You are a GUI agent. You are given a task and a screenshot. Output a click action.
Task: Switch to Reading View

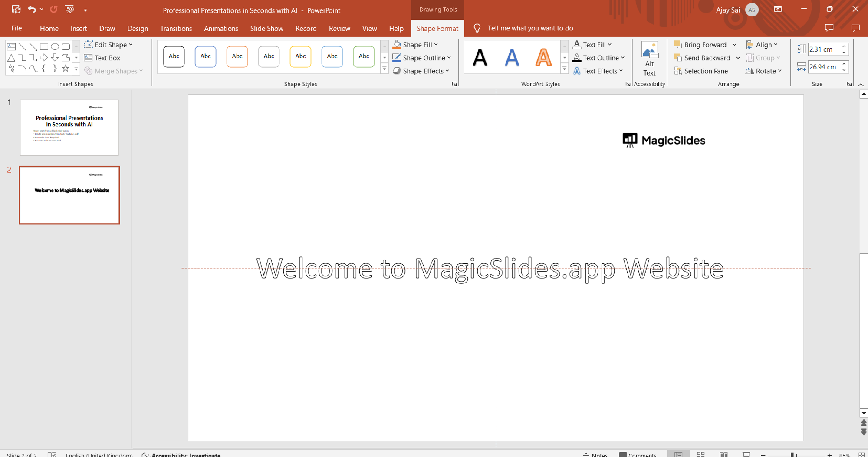723,454
